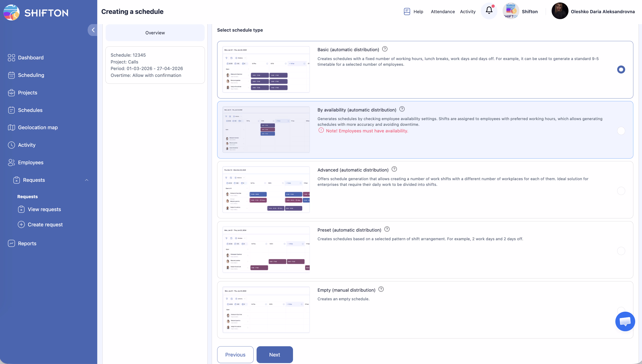Collapse the Requests submenu chevron
Image resolution: width=642 pixels, height=364 pixels.
point(87,180)
